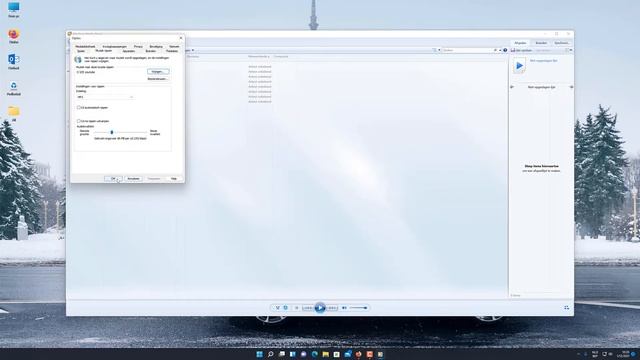Open Prullenbak (Recycle Bin) desktop icon
Screen dimensions: 640x360
(13, 88)
